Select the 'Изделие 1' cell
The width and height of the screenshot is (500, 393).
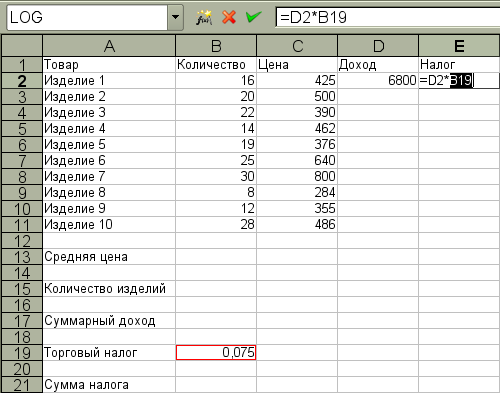pyautogui.click(x=109, y=81)
